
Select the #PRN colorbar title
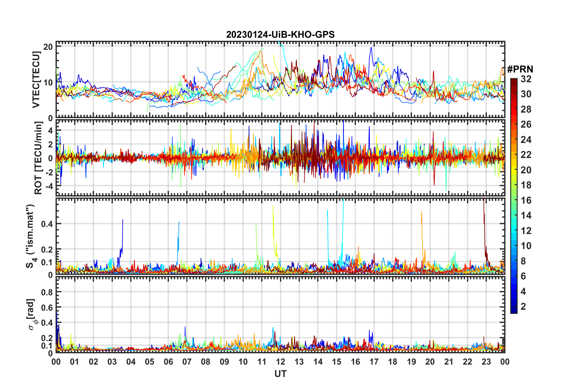pos(520,69)
